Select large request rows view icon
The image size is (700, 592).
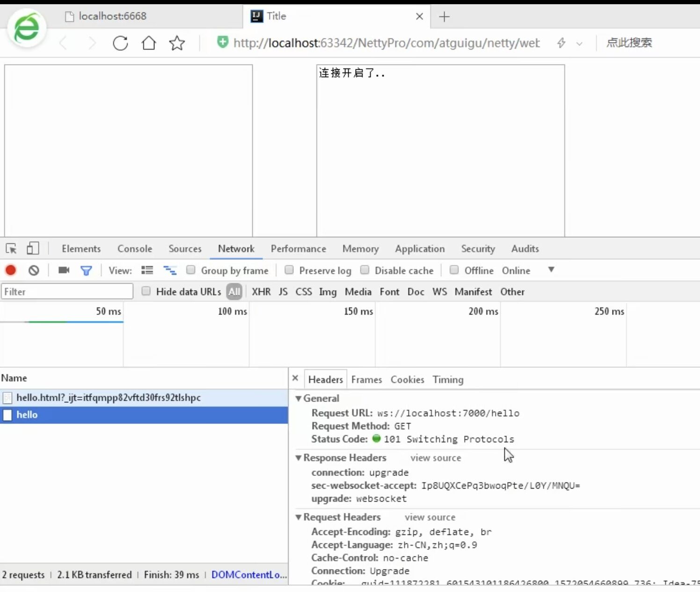[x=147, y=270]
